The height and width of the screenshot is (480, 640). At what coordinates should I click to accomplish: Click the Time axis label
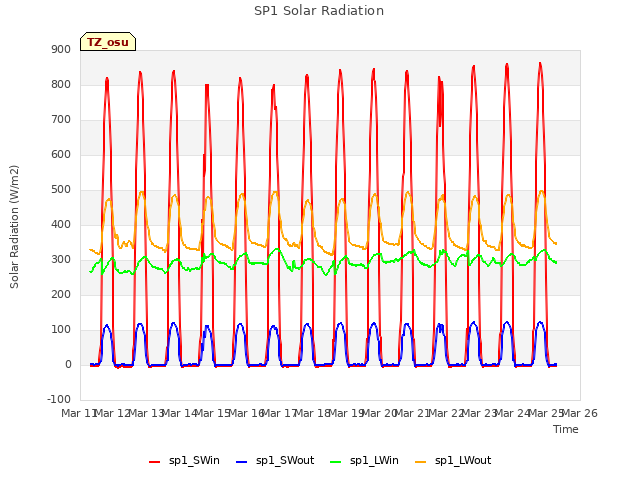click(x=566, y=429)
